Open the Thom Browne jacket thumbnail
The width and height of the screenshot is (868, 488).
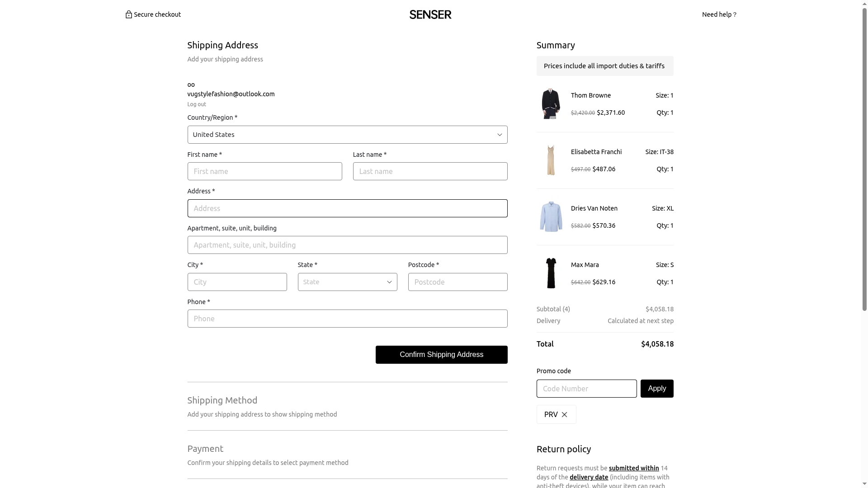pyautogui.click(x=551, y=104)
